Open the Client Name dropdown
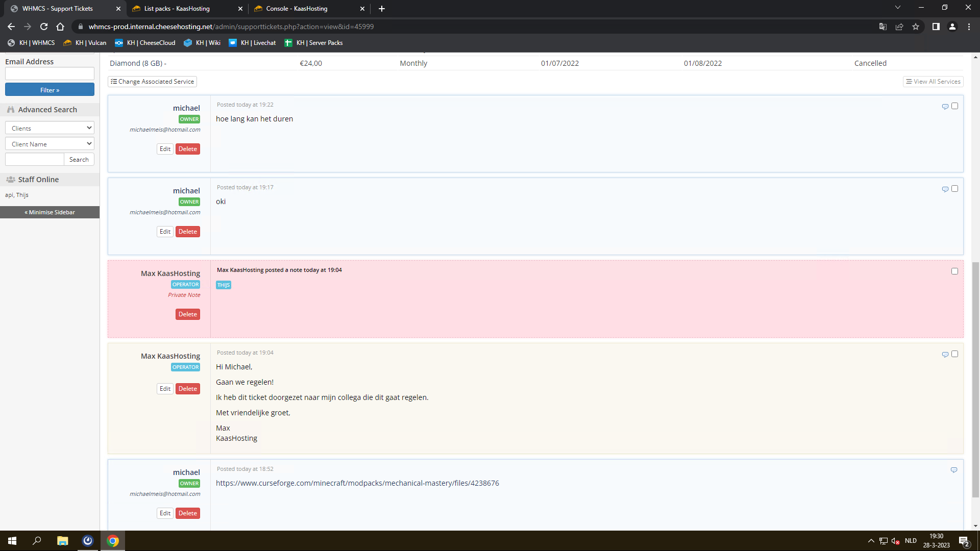Screen dimensions: 980x551 pyautogui.click(x=50, y=144)
